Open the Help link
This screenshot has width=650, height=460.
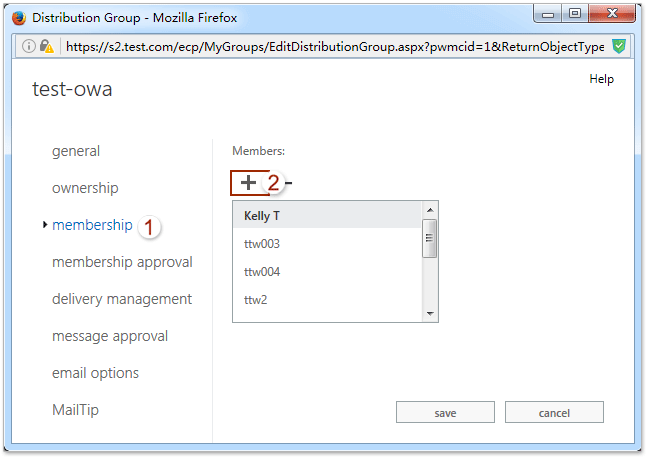point(601,79)
